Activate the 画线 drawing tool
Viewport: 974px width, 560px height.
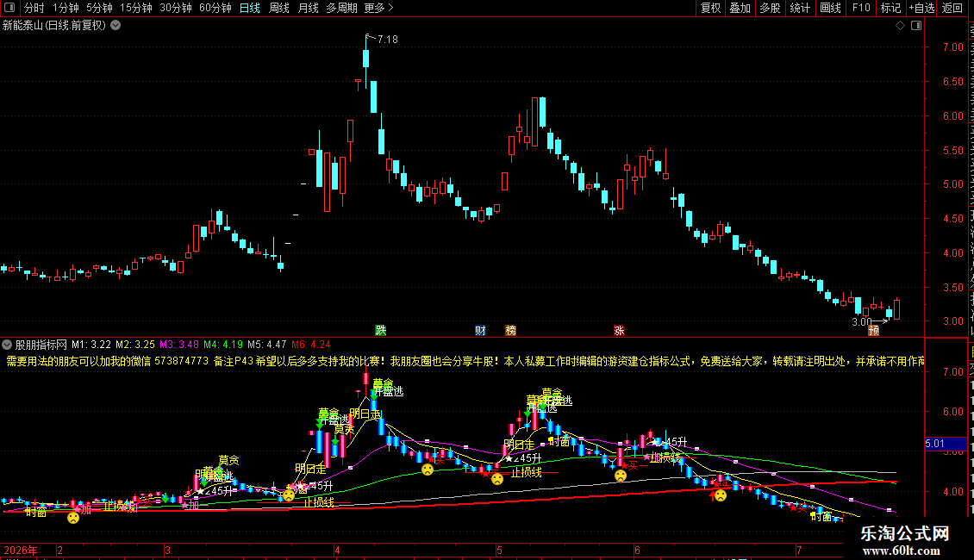pos(830,8)
